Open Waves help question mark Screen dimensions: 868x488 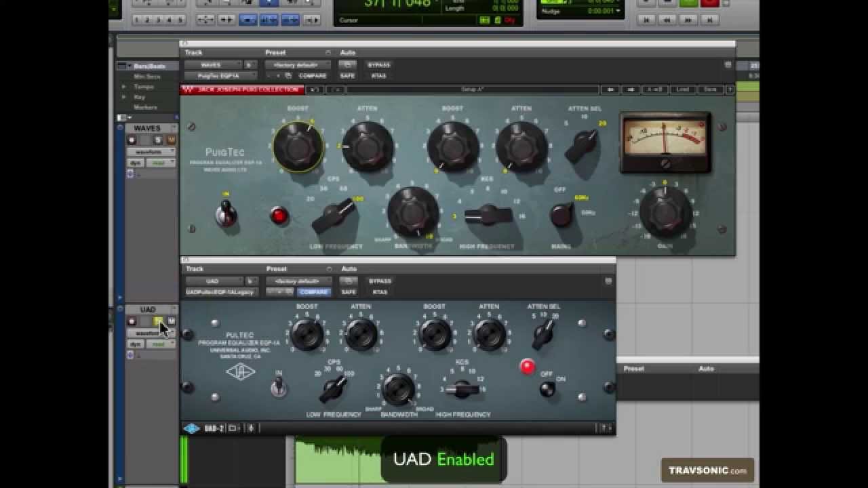coord(730,89)
